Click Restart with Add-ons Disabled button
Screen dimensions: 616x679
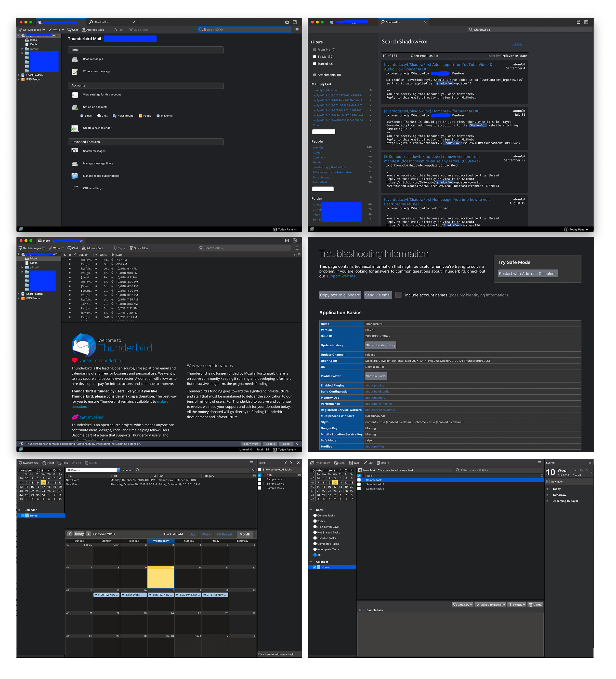click(x=528, y=274)
